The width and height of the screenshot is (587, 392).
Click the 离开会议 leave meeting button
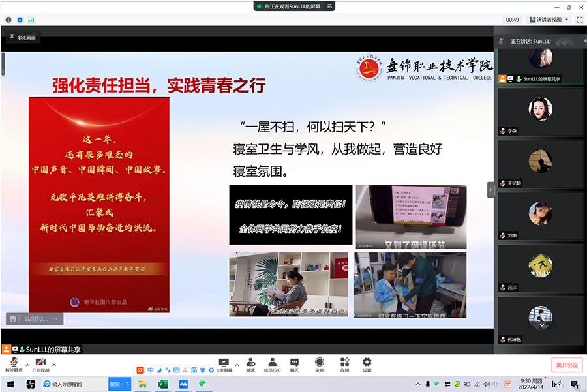pyautogui.click(x=566, y=365)
